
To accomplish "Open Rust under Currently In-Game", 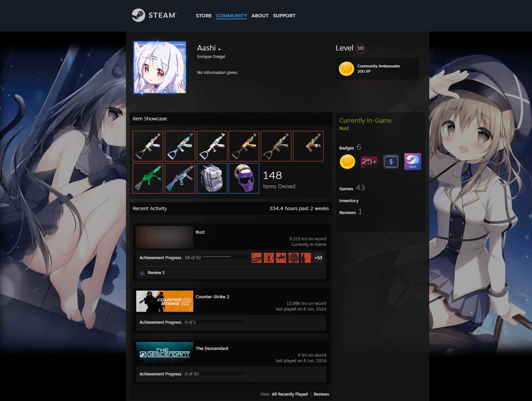I will tap(344, 128).
